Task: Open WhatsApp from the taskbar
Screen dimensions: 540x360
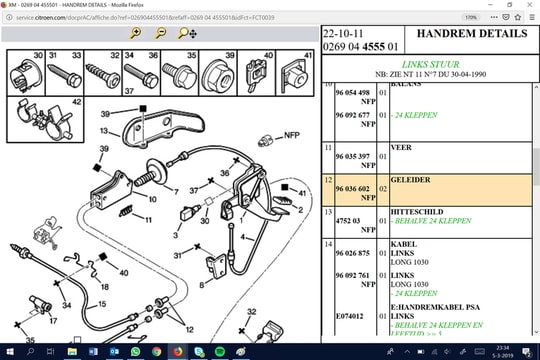Action: pos(135,351)
